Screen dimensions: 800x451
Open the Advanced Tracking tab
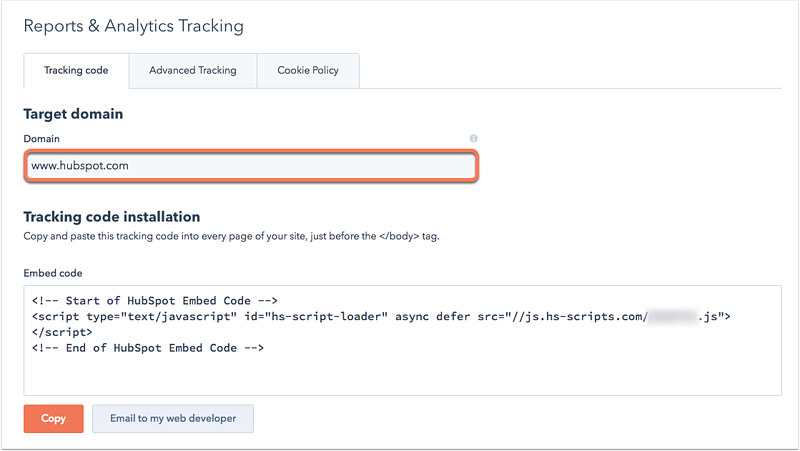(x=192, y=71)
